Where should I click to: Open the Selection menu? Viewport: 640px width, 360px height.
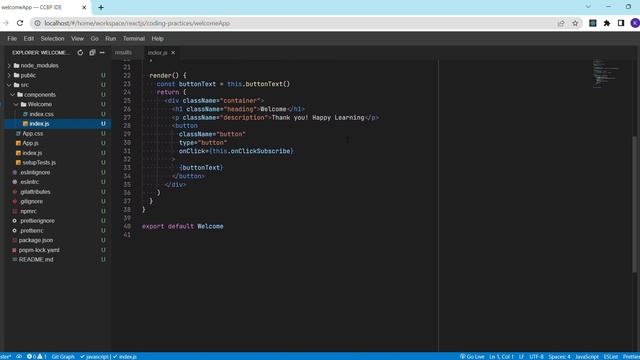52,38
